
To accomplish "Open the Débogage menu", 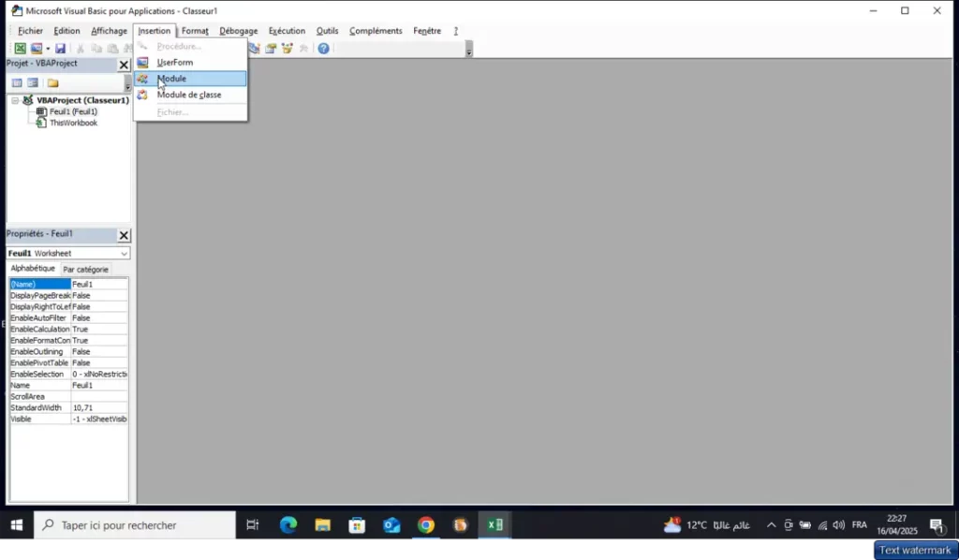I will coord(238,30).
